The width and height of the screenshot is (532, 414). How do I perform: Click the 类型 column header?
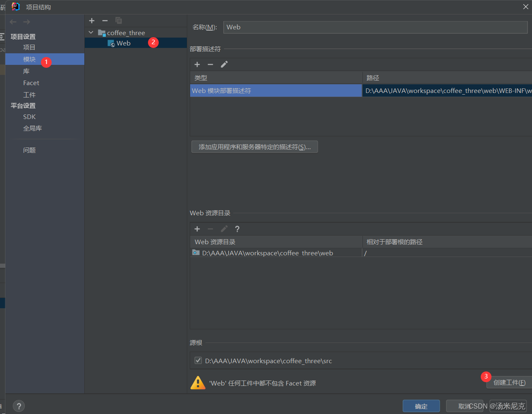[x=276, y=78]
